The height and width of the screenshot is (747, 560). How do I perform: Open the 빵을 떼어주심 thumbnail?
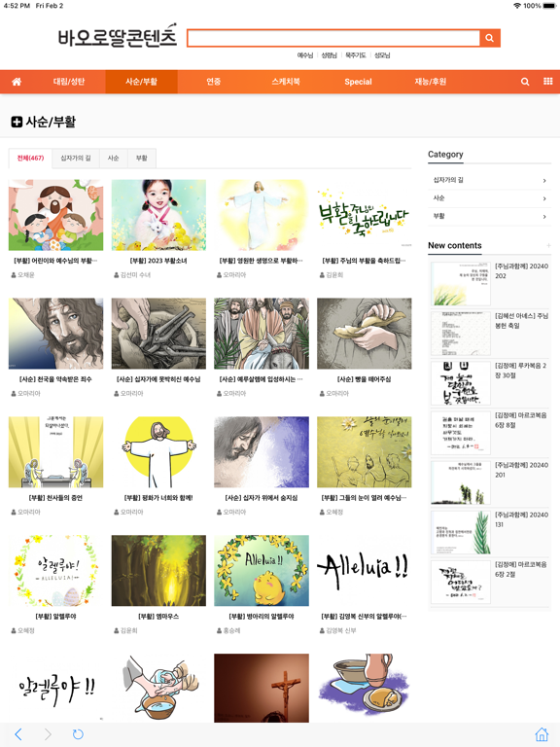point(365,334)
